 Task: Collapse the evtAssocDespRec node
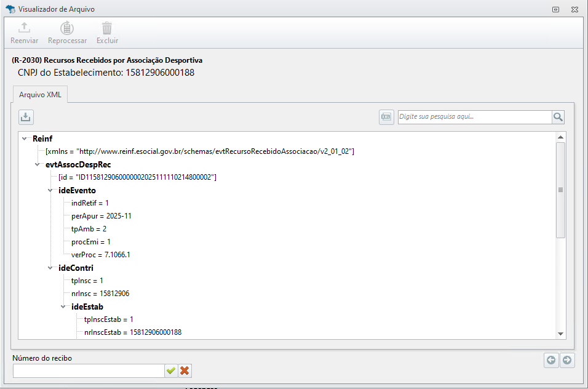[37, 165]
